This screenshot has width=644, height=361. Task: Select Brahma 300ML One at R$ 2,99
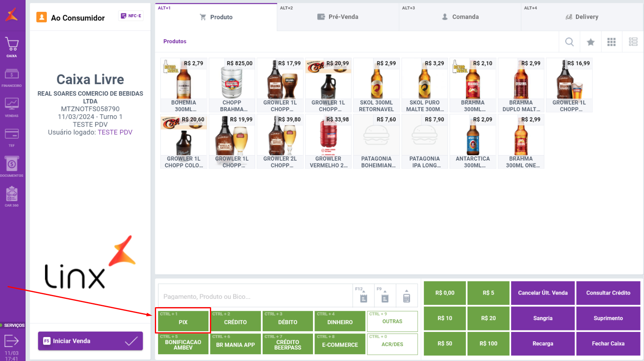(x=521, y=141)
